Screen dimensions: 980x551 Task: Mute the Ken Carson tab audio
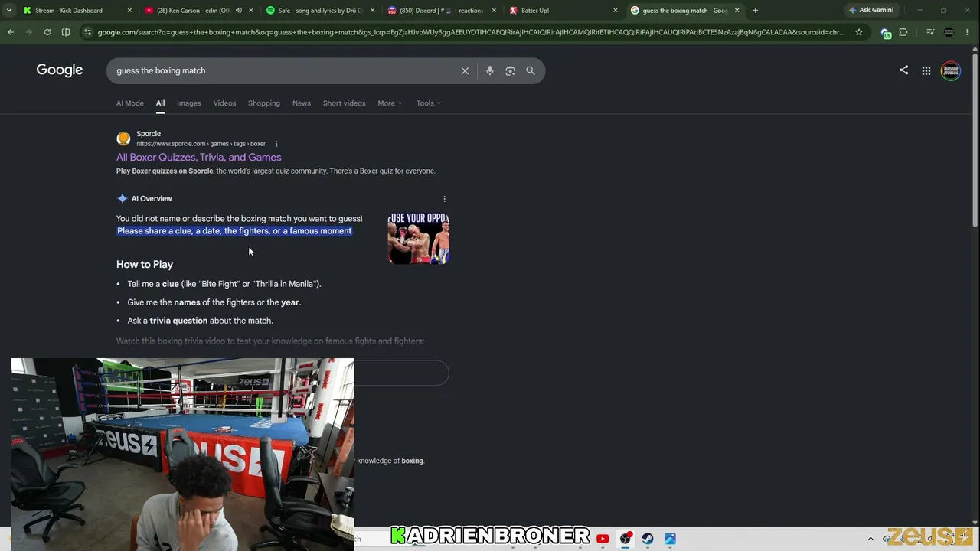coord(239,11)
